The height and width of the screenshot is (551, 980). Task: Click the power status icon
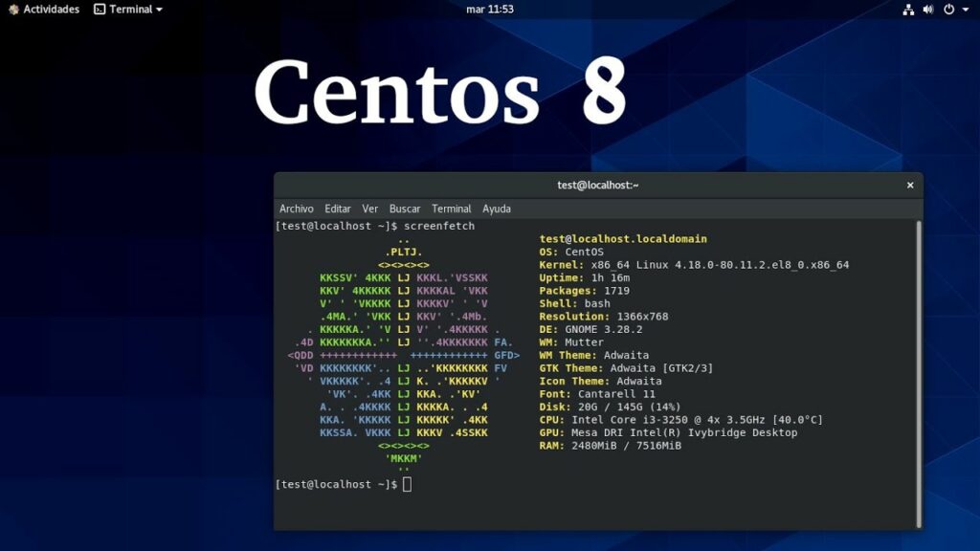click(x=947, y=10)
